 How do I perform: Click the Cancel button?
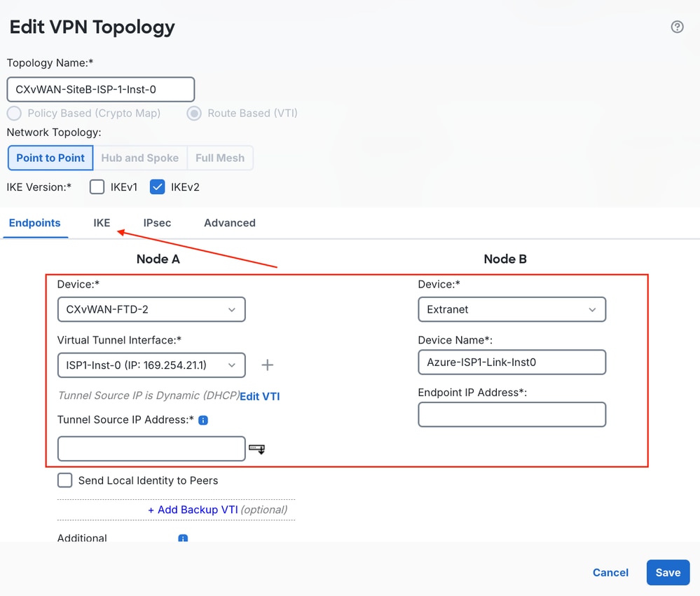click(x=610, y=572)
